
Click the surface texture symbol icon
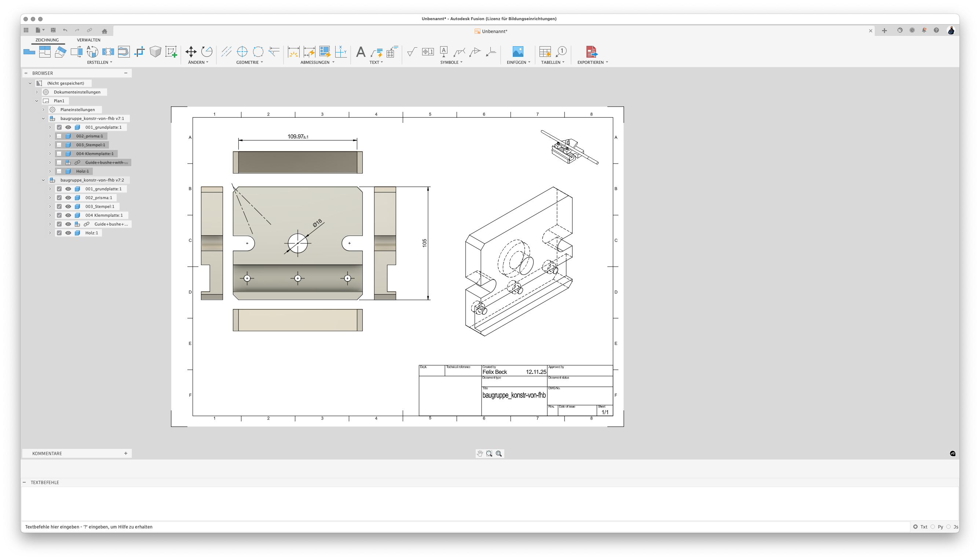click(412, 52)
